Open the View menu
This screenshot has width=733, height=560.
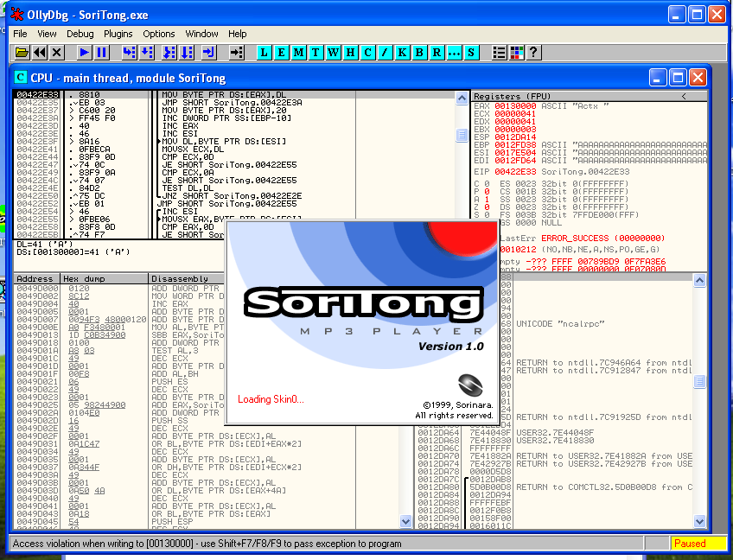(x=47, y=34)
